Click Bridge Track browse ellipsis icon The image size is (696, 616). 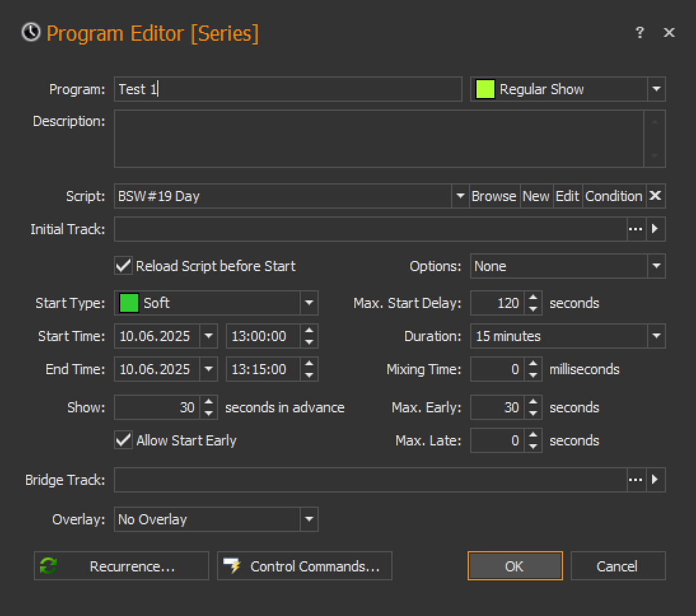(x=636, y=480)
